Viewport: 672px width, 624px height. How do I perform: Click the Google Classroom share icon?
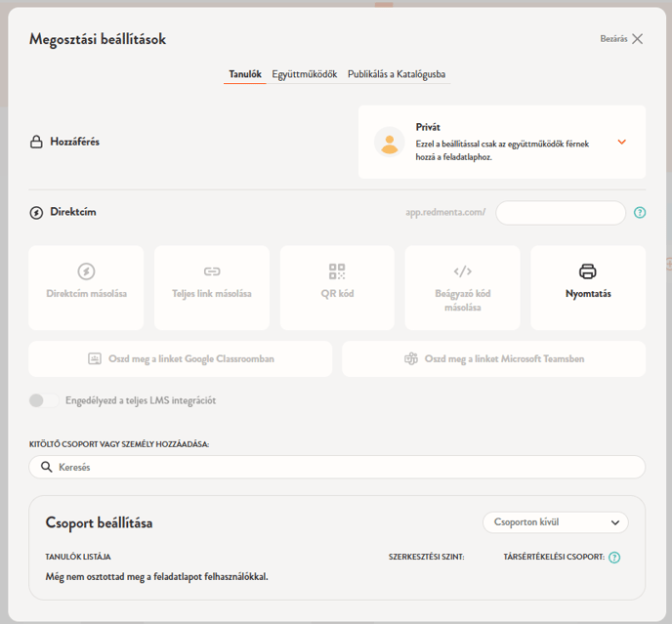point(95,359)
